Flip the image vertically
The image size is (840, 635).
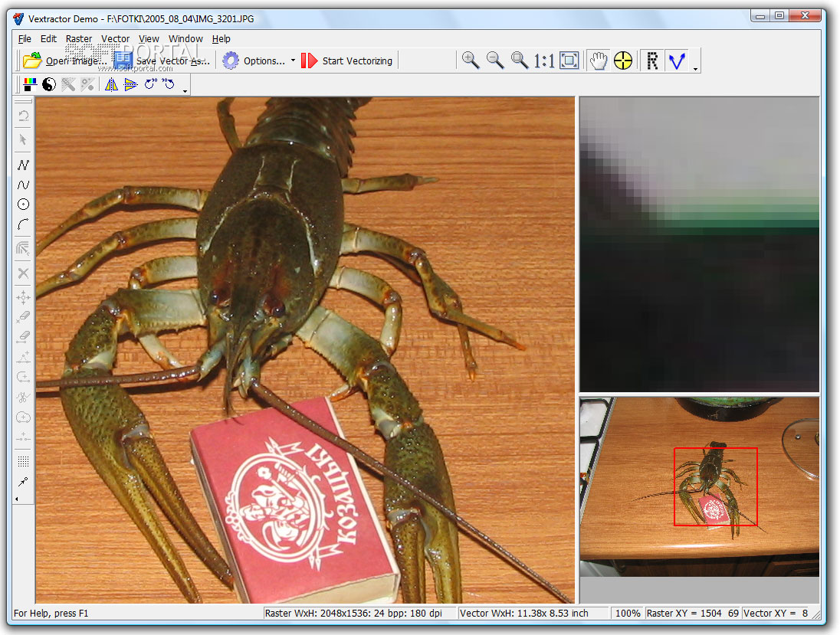(x=130, y=84)
